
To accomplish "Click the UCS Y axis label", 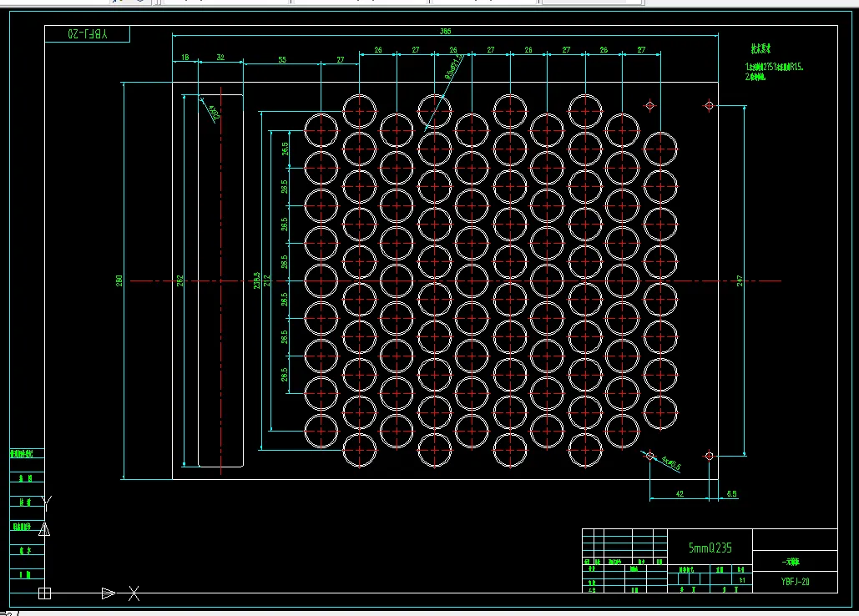I will click(x=47, y=503).
